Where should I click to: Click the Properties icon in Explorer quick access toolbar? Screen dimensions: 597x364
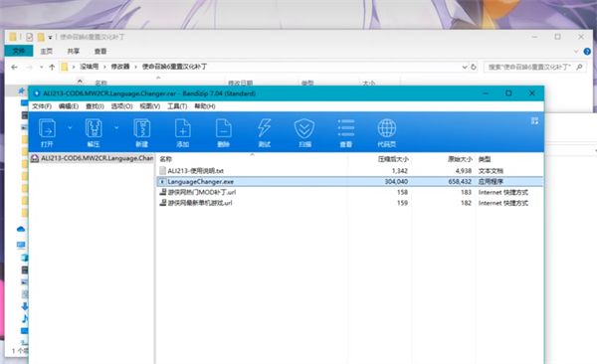coord(30,37)
